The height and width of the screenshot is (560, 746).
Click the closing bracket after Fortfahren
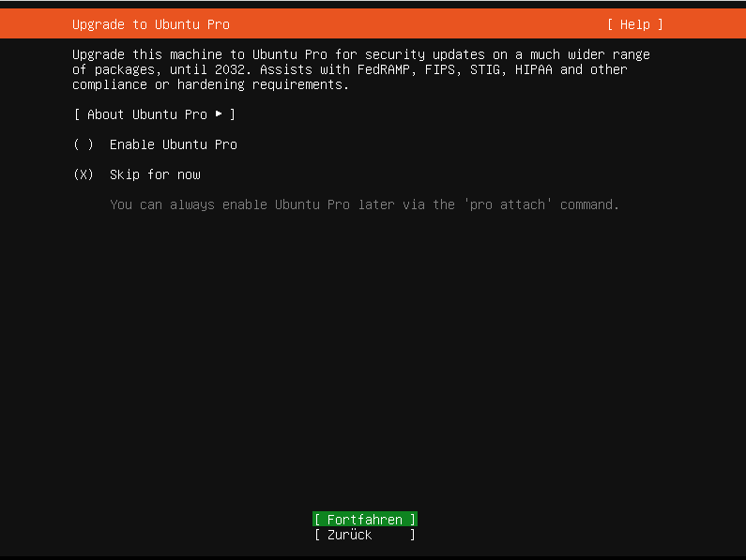click(x=413, y=519)
